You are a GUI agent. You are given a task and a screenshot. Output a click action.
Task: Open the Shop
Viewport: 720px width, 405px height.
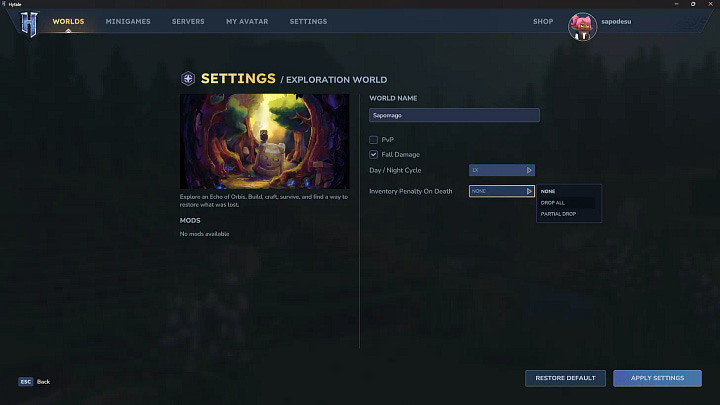(x=543, y=22)
